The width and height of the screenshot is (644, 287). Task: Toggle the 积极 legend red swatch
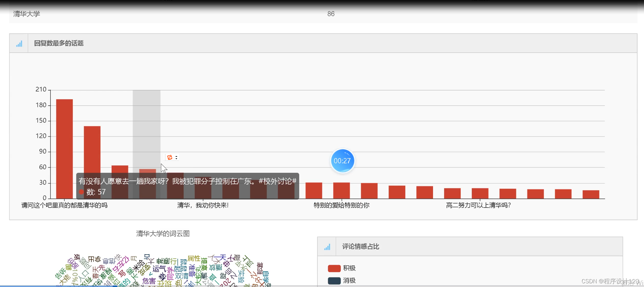[x=334, y=268]
